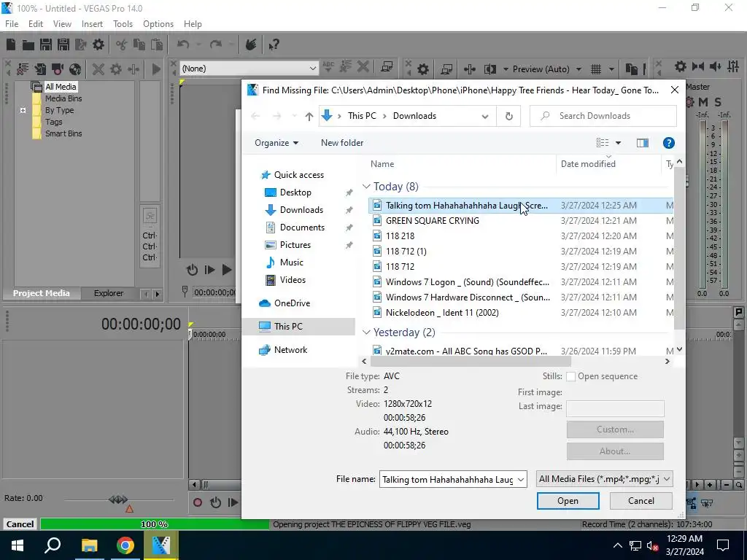Click the New folder button
This screenshot has height=560, width=747.
pyautogui.click(x=342, y=143)
